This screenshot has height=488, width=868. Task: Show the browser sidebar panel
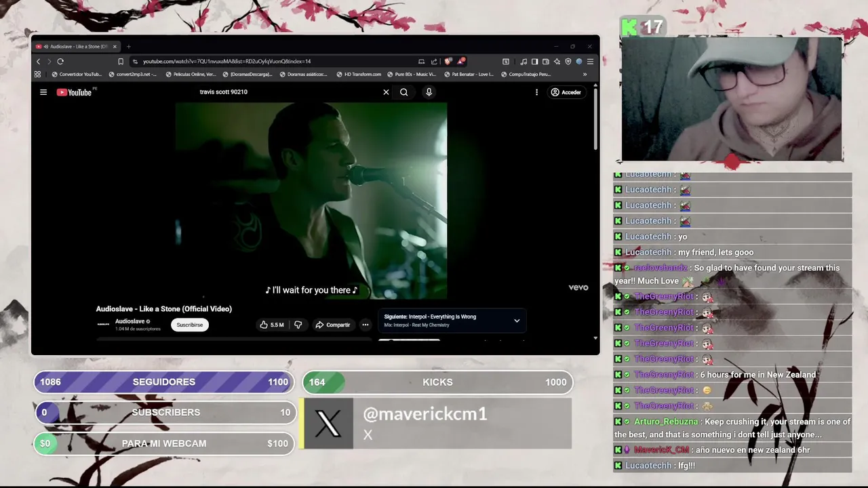click(534, 62)
